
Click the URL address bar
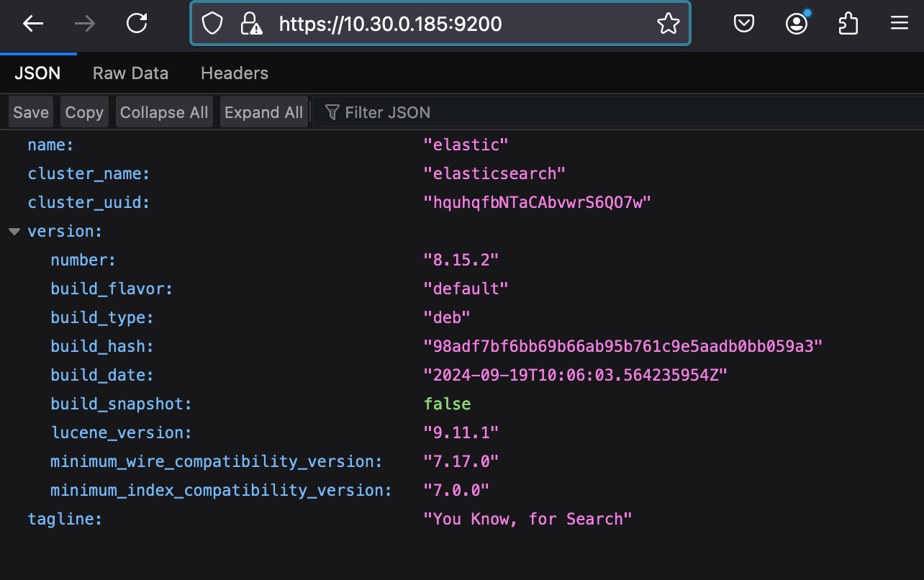click(x=440, y=24)
